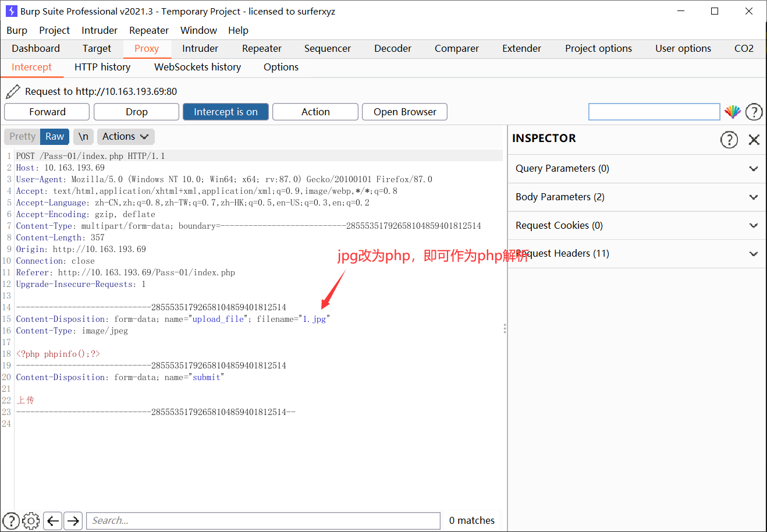The image size is (767, 532).
Task: Click the panel divider drag handle
Action: pos(505,329)
